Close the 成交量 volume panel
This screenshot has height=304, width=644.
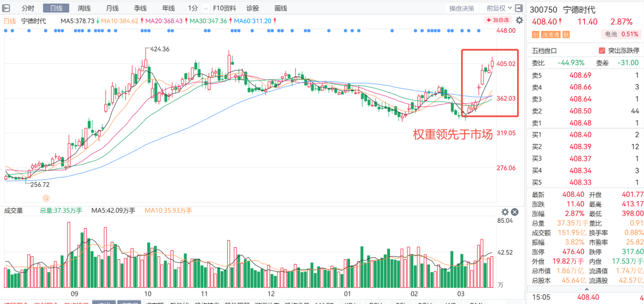pos(515,212)
